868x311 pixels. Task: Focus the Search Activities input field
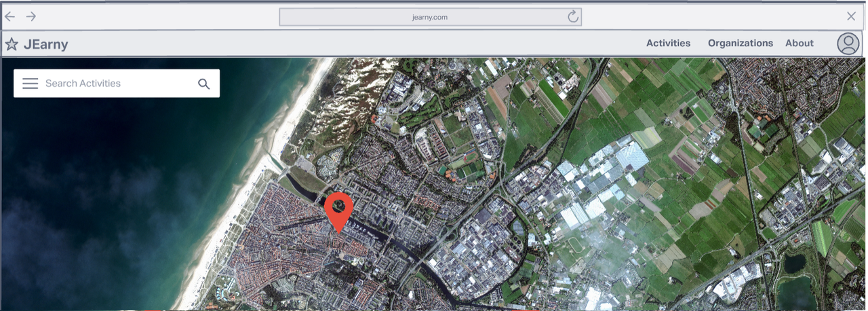tap(117, 84)
